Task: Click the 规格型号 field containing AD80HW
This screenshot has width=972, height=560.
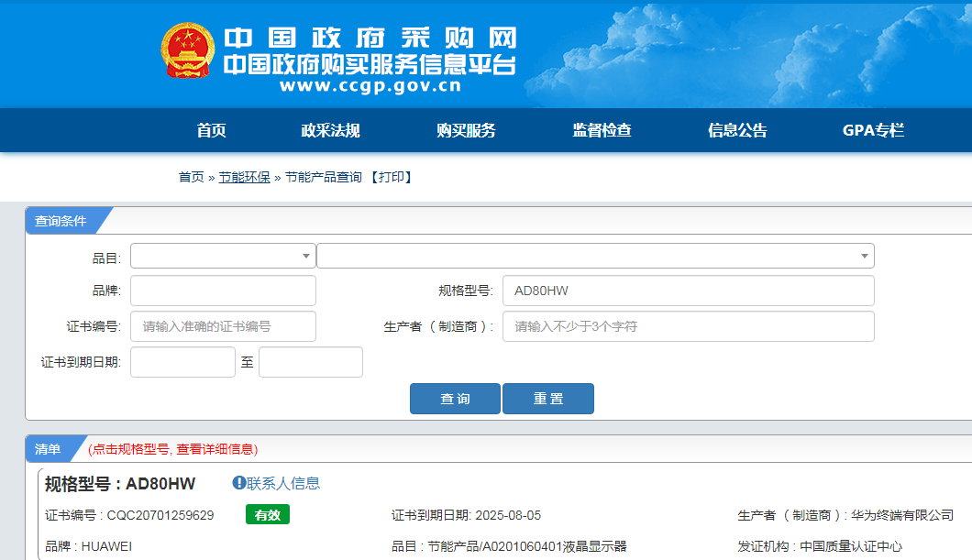Action: click(x=688, y=291)
